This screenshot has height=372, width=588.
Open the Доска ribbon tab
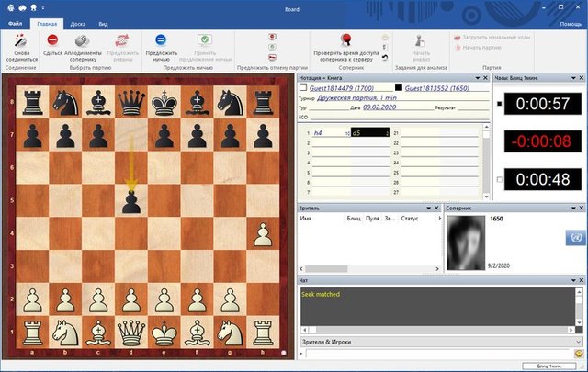[78, 24]
